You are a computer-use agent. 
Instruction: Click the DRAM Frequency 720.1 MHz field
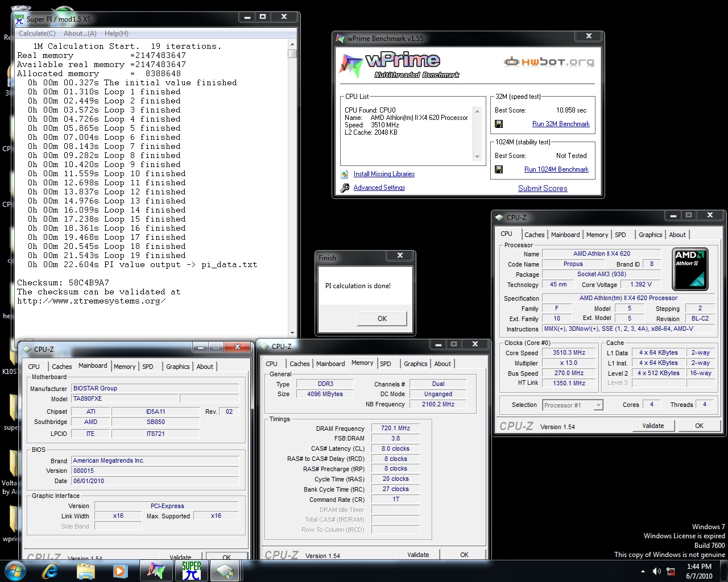point(395,428)
